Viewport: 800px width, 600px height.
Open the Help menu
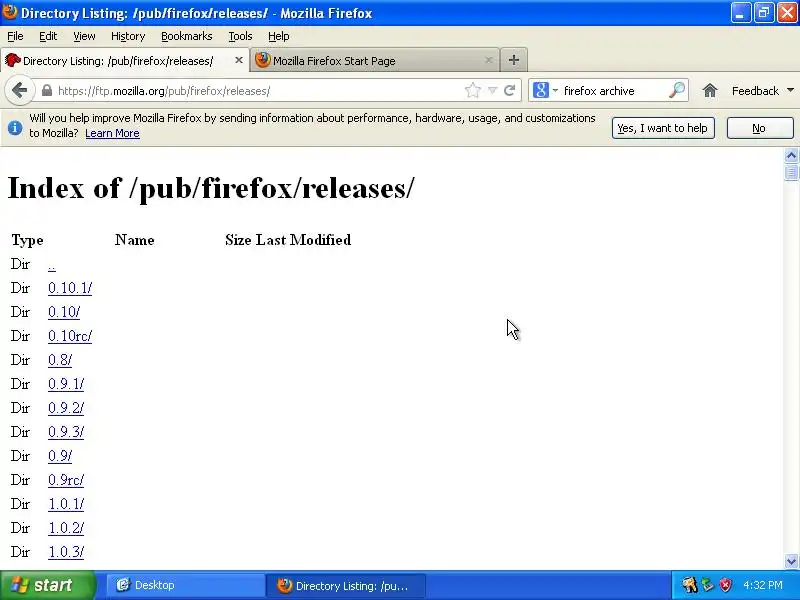(279, 36)
